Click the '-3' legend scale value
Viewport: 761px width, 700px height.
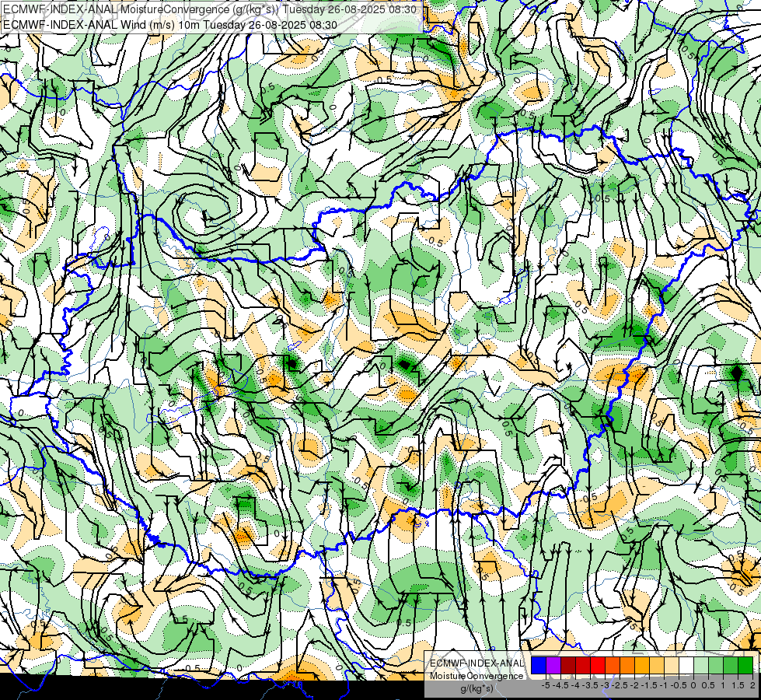pos(606,685)
